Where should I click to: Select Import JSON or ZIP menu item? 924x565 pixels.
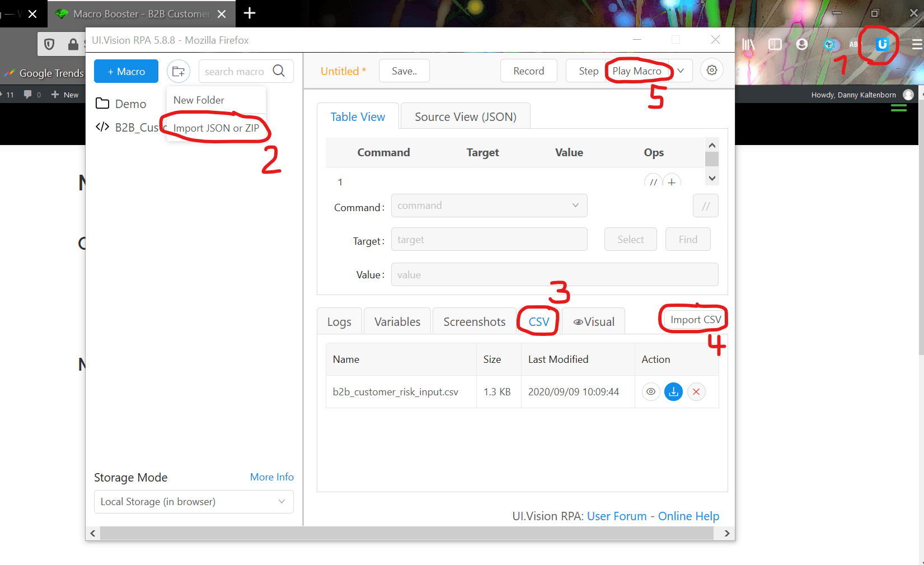pos(216,128)
